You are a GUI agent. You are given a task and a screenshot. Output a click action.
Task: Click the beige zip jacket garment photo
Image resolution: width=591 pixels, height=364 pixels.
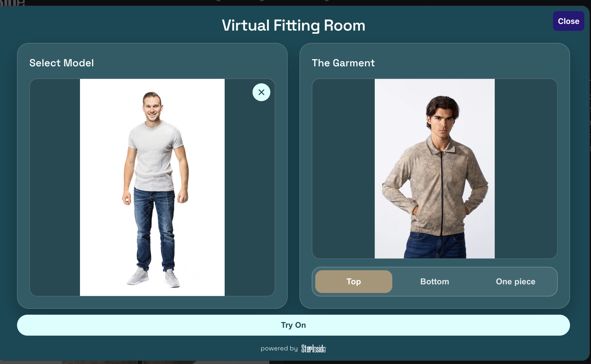pos(434,169)
